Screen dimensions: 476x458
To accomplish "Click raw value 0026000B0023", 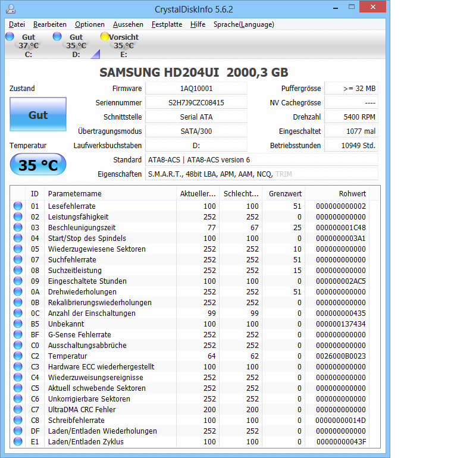I will point(340,356).
